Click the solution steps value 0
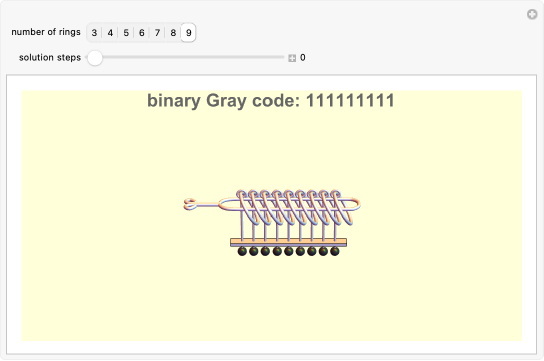Viewport: 544px width, 361px height. pyautogui.click(x=303, y=58)
